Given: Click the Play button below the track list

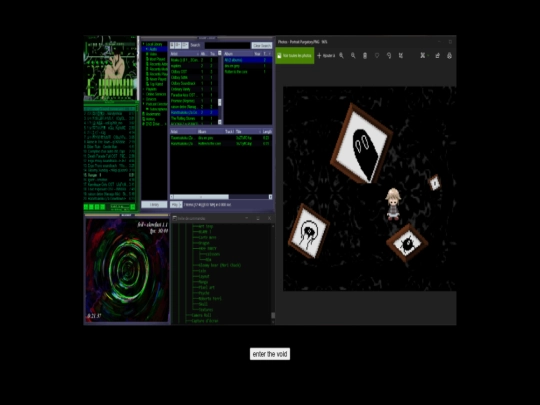Looking at the screenshot, I should coord(175,205).
